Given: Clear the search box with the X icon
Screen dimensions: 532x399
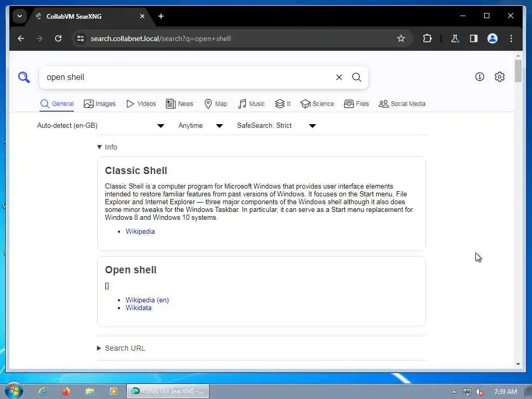Looking at the screenshot, I should pyautogui.click(x=339, y=77).
